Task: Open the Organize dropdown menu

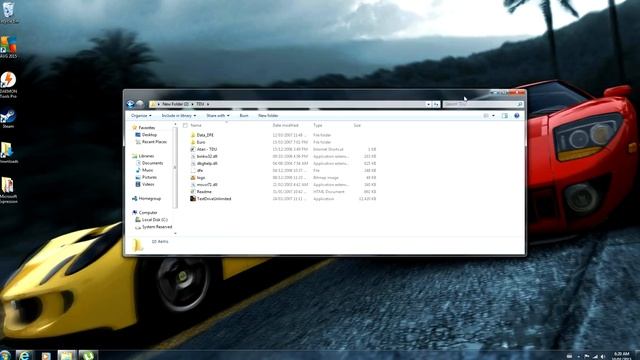Action: pyautogui.click(x=141, y=116)
